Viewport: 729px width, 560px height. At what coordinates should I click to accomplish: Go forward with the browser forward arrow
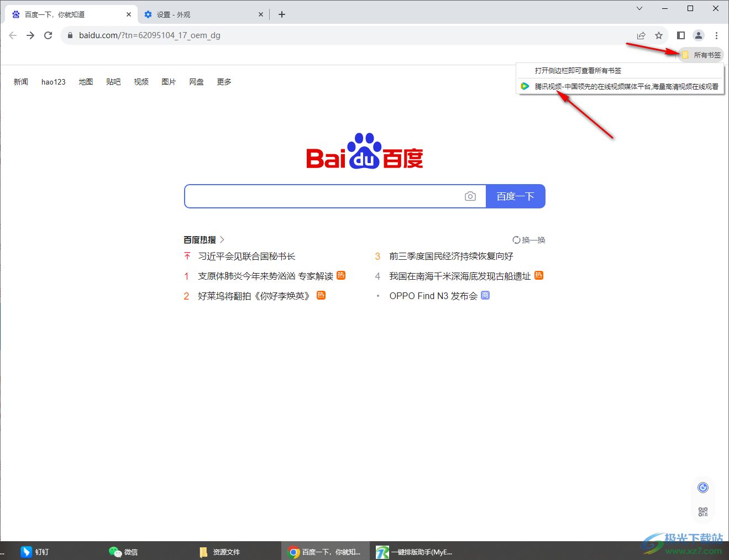pos(30,35)
